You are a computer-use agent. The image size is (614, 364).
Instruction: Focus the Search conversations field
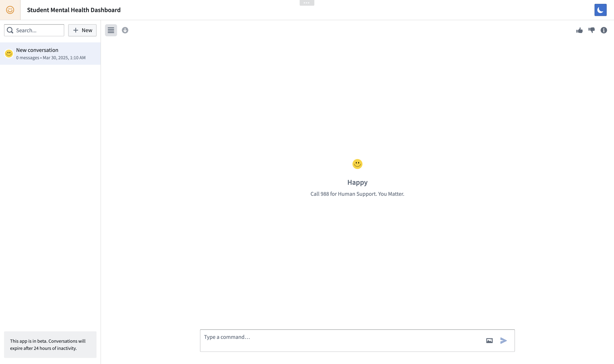point(38,30)
